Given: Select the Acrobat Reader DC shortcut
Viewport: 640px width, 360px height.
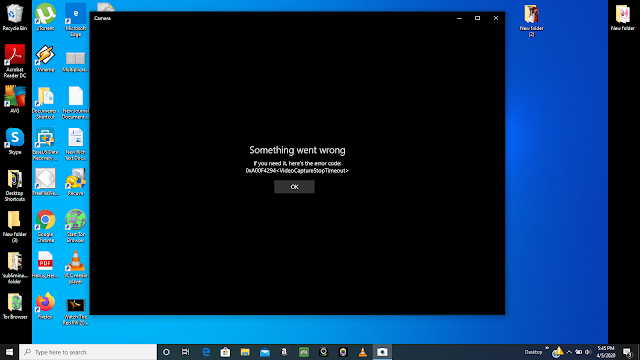Looking at the screenshot, I should [x=15, y=61].
